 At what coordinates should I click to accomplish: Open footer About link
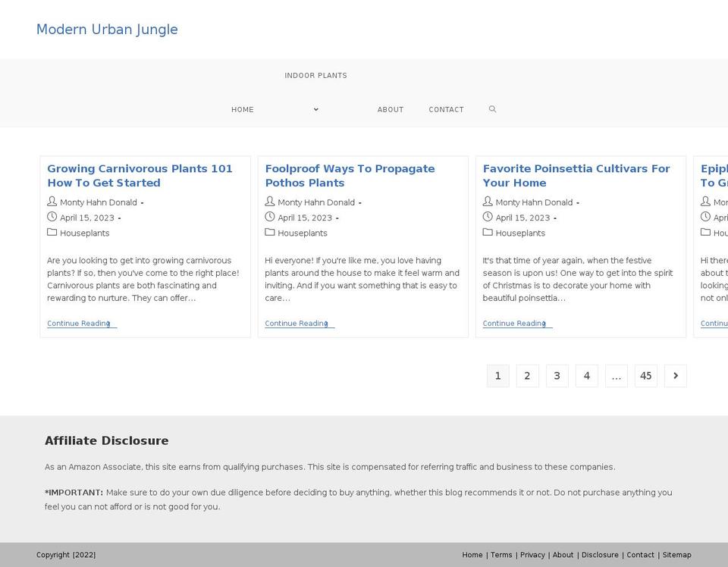(x=563, y=555)
